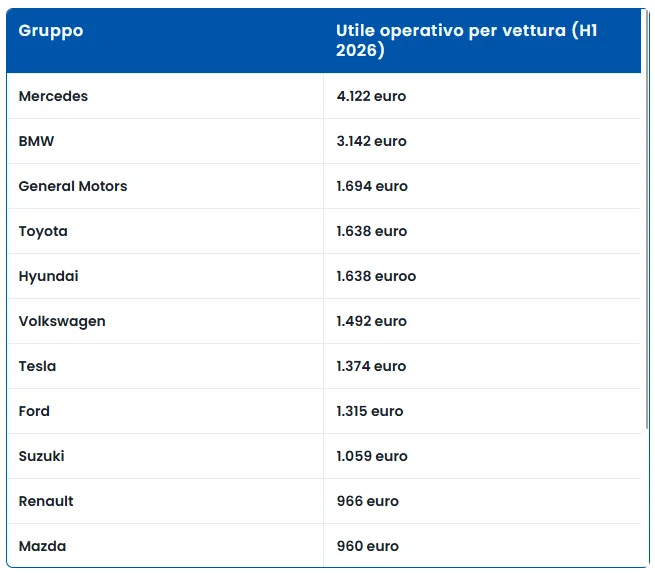655x573 pixels.
Task: Select the Hyundai group cell
Action: 48,276
